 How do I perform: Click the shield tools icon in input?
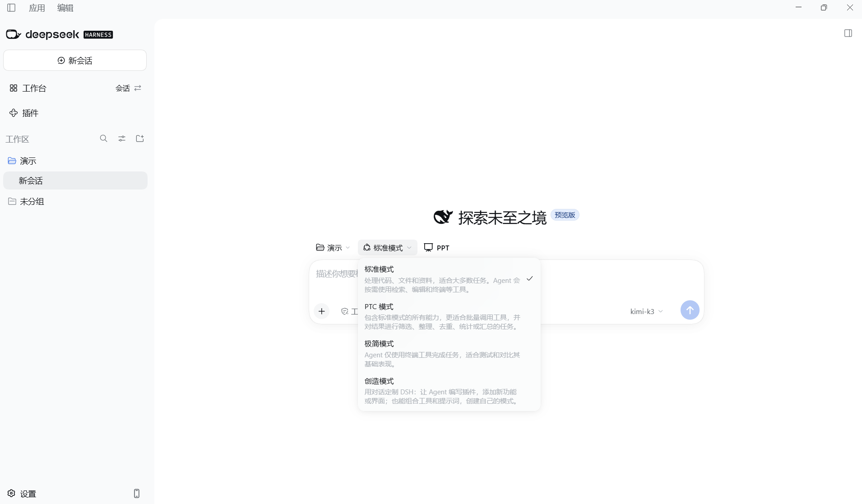point(345,311)
